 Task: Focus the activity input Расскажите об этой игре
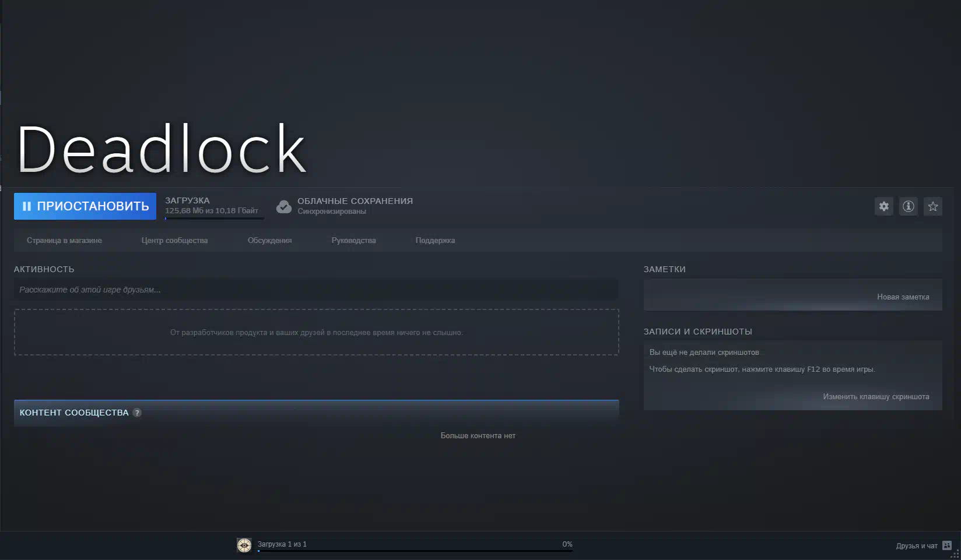pyautogui.click(x=316, y=290)
